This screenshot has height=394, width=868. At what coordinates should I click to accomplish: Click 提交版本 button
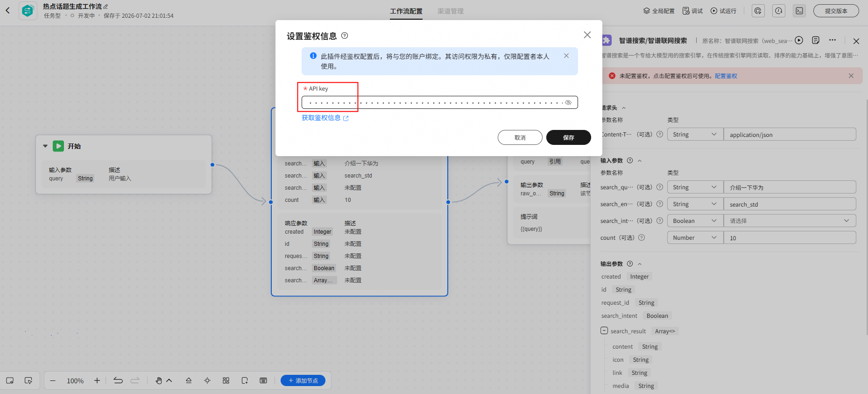pyautogui.click(x=836, y=11)
